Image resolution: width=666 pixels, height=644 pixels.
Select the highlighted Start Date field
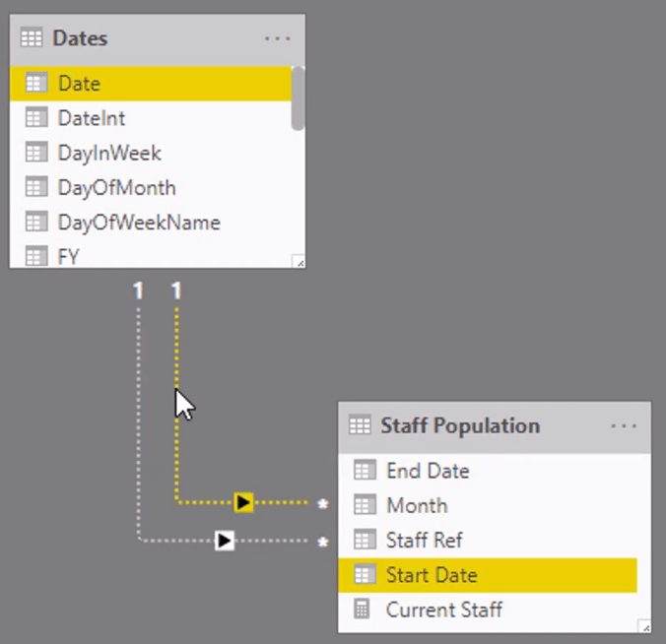[488, 575]
